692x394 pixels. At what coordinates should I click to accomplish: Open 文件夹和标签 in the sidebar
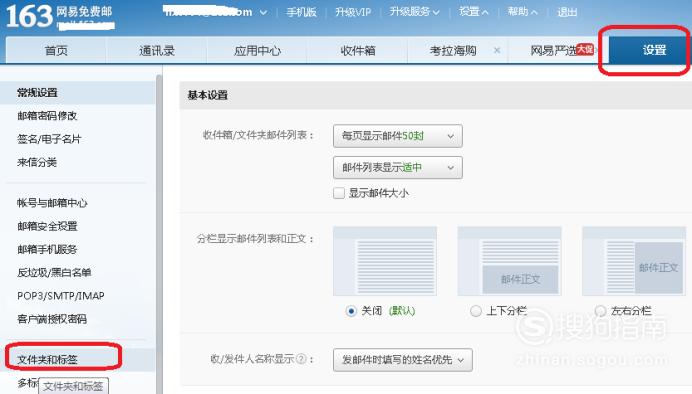coord(47,359)
